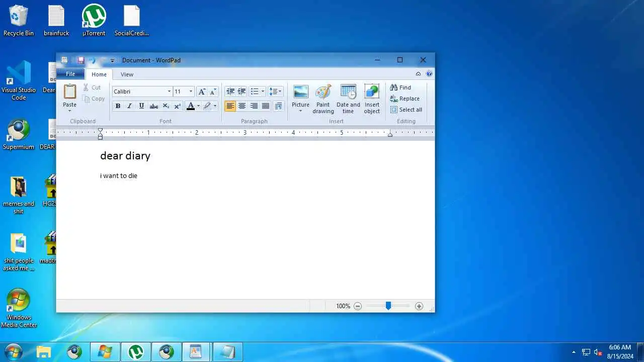Increase paragraph indent
The width and height of the screenshot is (644, 362).
click(x=242, y=92)
